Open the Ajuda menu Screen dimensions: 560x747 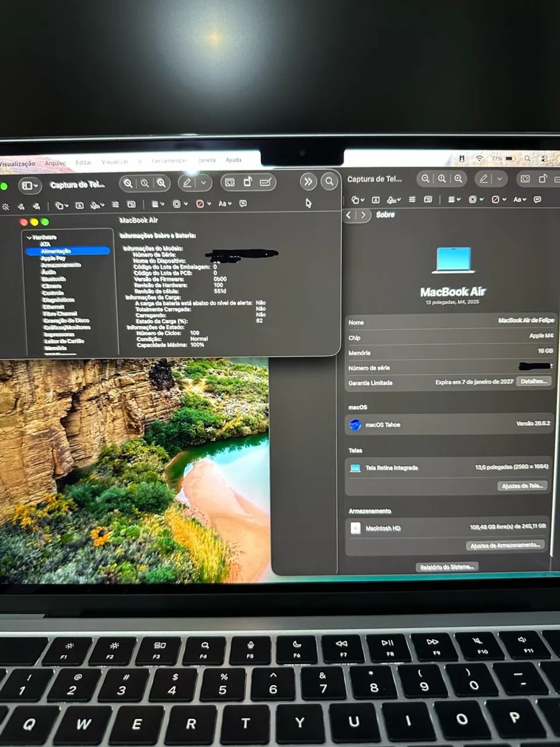pyautogui.click(x=233, y=160)
